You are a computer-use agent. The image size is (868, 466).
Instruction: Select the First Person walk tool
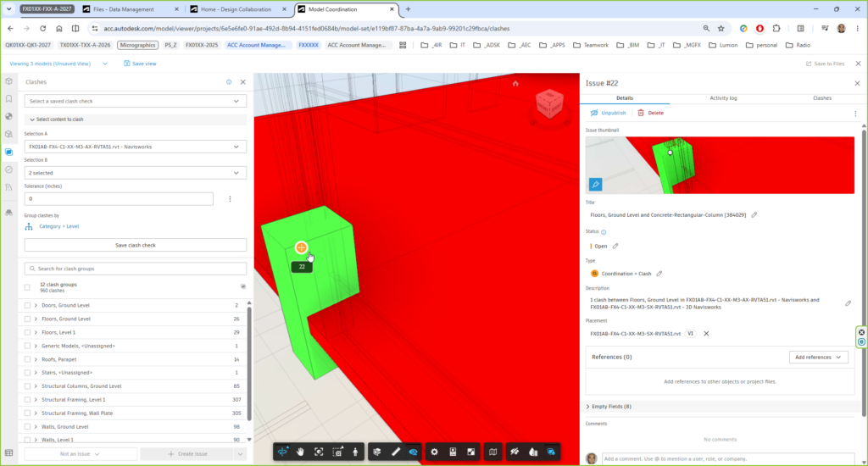click(x=355, y=452)
